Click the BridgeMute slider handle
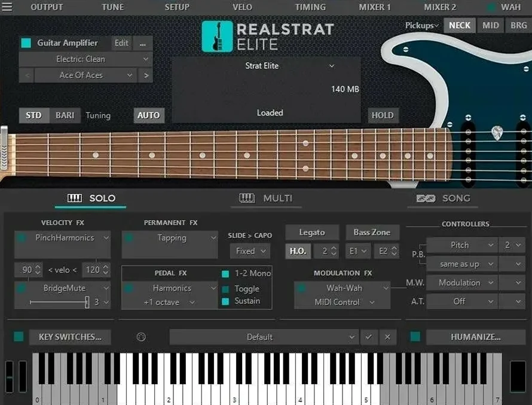This screenshot has width=532, height=405. [x=87, y=302]
